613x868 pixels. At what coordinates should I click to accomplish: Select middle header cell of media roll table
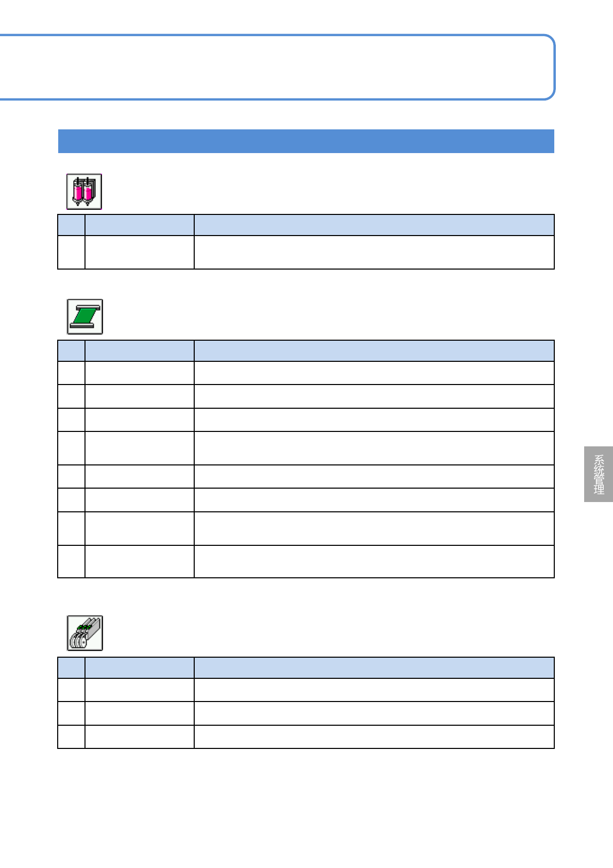pyautogui.click(x=140, y=350)
